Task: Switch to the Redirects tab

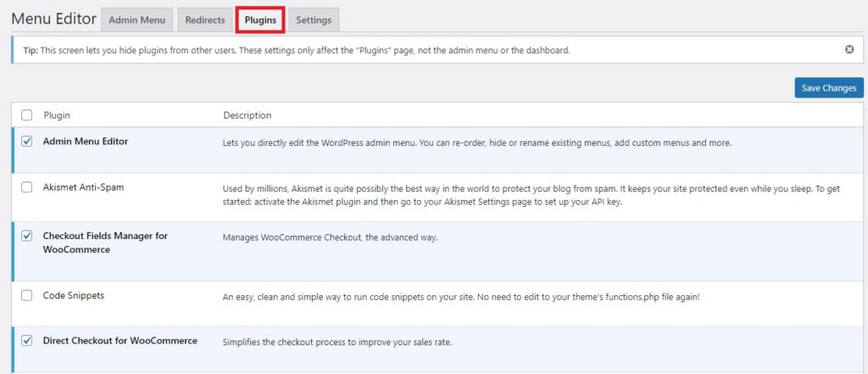Action: point(205,20)
